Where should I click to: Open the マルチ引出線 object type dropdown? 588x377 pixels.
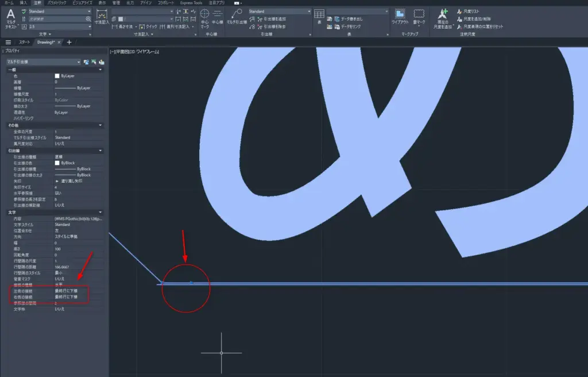click(x=78, y=61)
